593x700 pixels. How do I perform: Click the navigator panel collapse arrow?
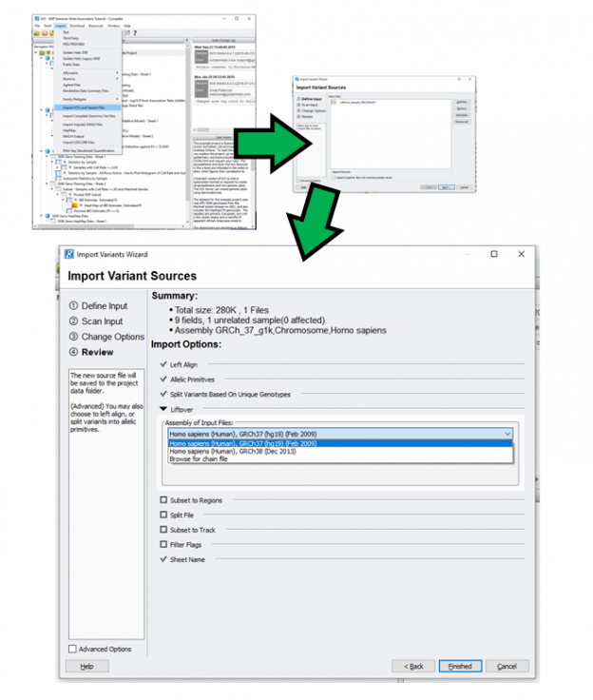click(187, 40)
